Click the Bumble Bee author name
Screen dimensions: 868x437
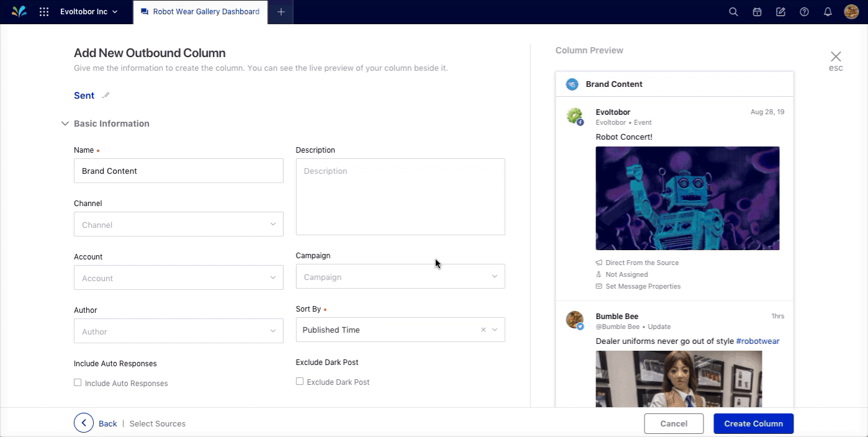617,317
